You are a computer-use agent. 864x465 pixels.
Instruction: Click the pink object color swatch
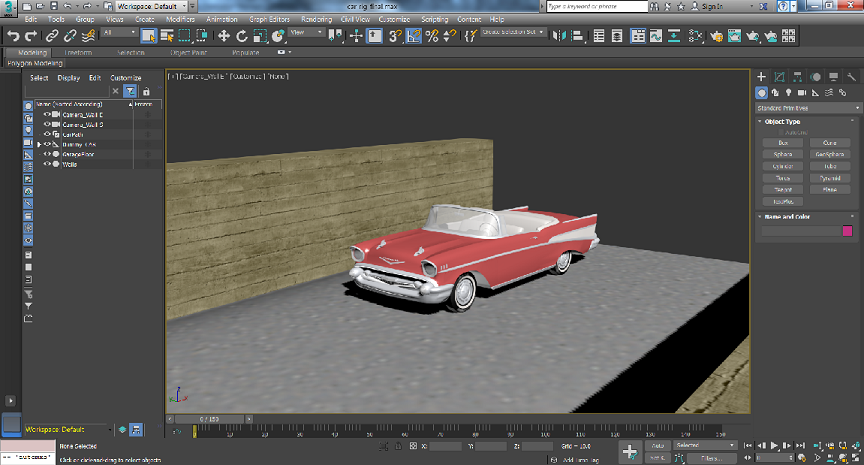(x=847, y=230)
